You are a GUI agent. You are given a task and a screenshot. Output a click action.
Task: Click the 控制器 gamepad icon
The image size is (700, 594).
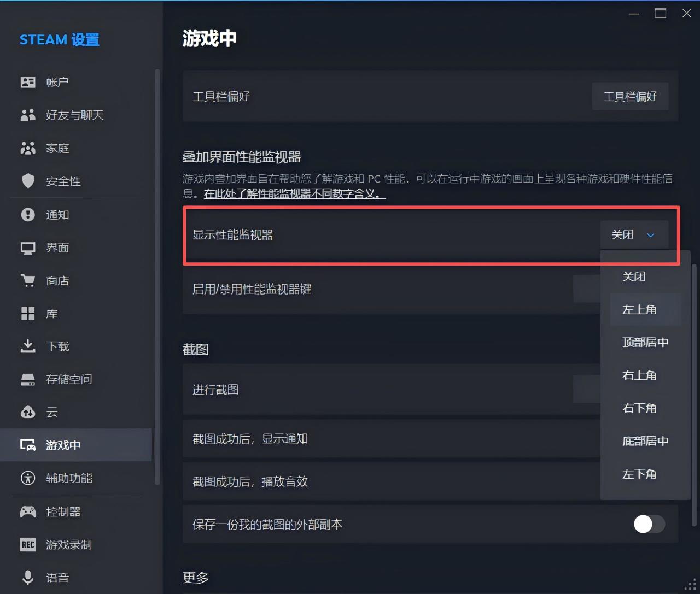pos(28,511)
